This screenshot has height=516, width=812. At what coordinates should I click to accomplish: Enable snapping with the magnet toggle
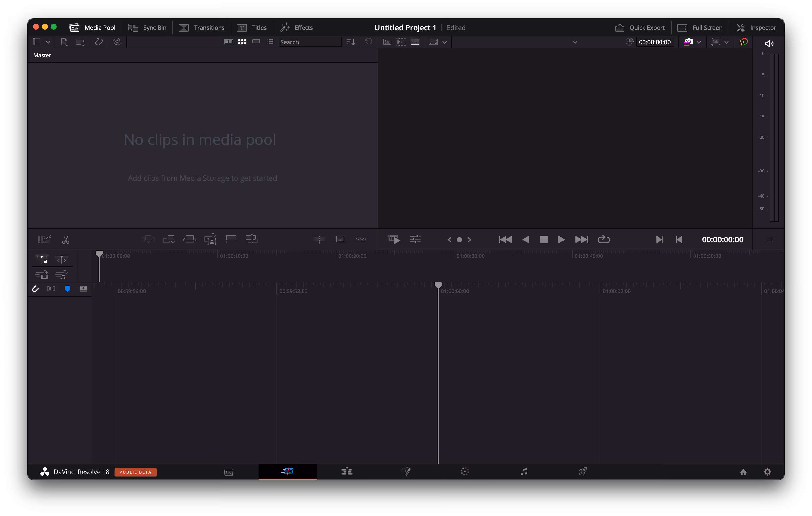35,289
